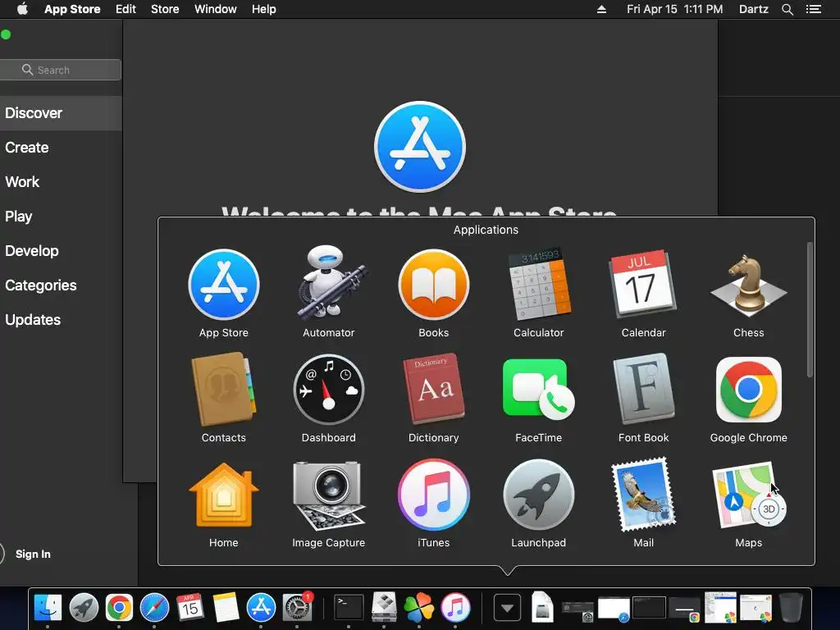840x630 pixels.
Task: Click the green zoom button of App Store window
Action: click(6, 34)
